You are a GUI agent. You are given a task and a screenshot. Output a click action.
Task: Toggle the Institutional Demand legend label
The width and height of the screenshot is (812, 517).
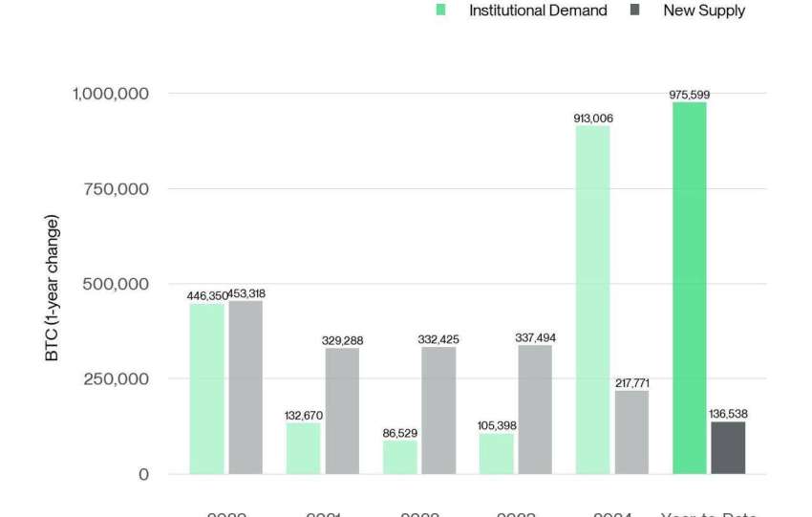click(x=537, y=11)
